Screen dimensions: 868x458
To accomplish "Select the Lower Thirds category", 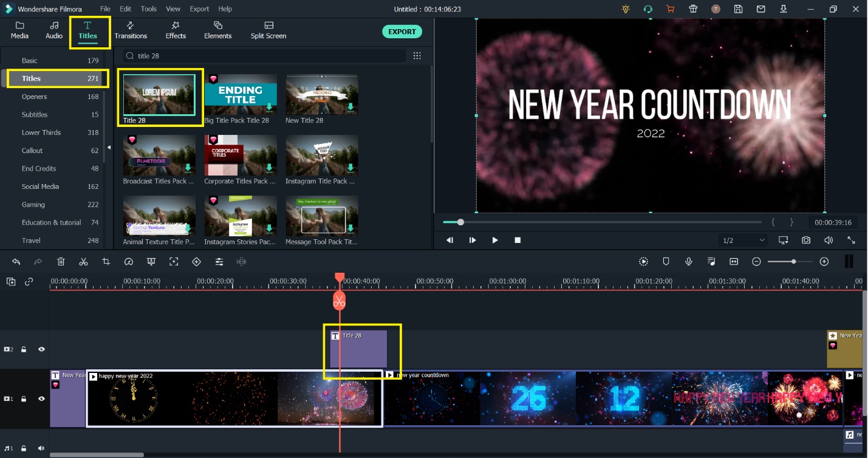I will coord(60,132).
